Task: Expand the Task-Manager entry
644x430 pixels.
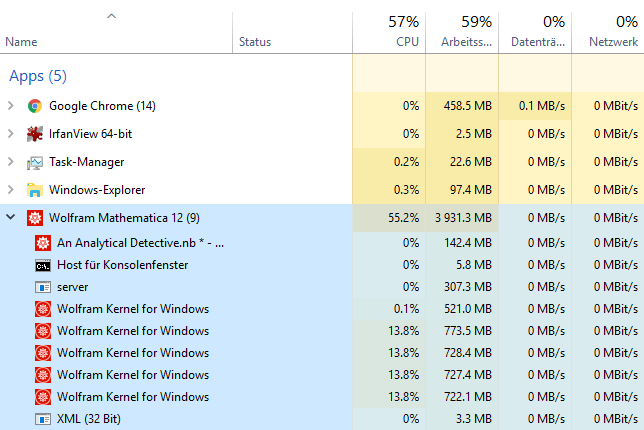Action: click(x=11, y=162)
